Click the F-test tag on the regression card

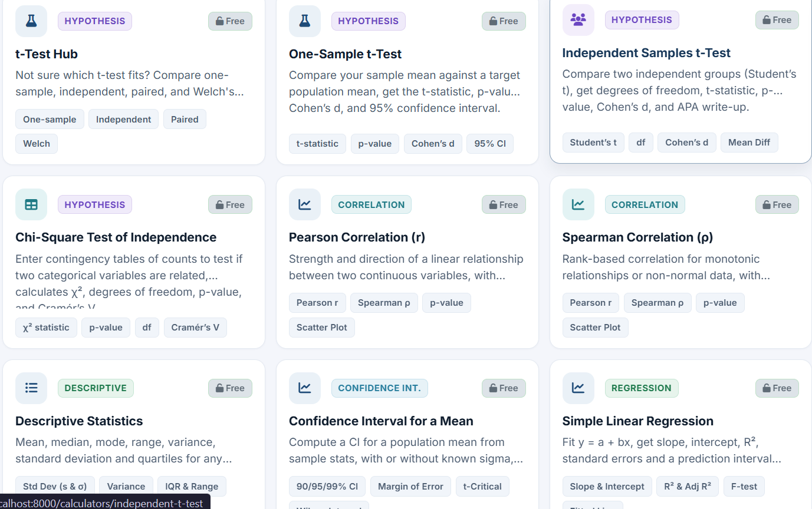744,486
